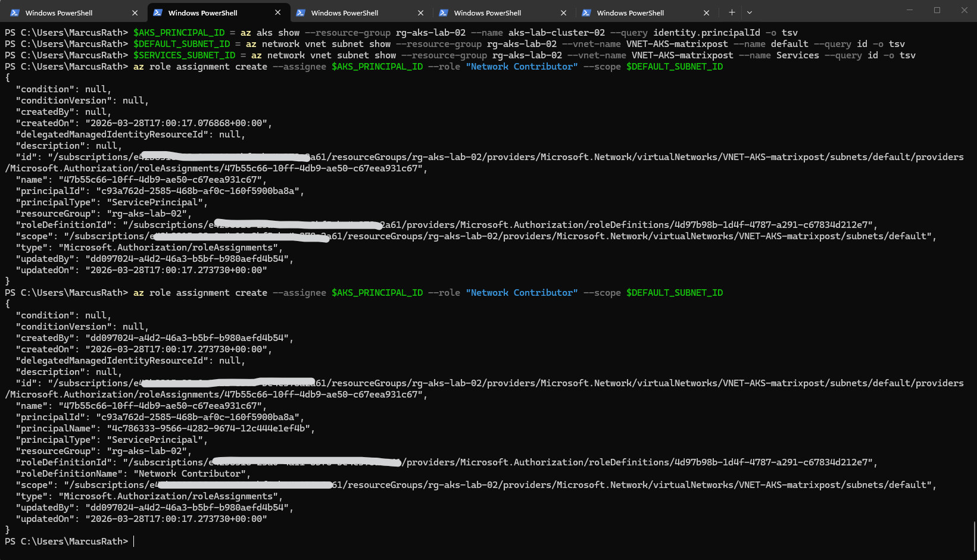
Task: Switch to the third tab via its title text
Action: pos(344,12)
